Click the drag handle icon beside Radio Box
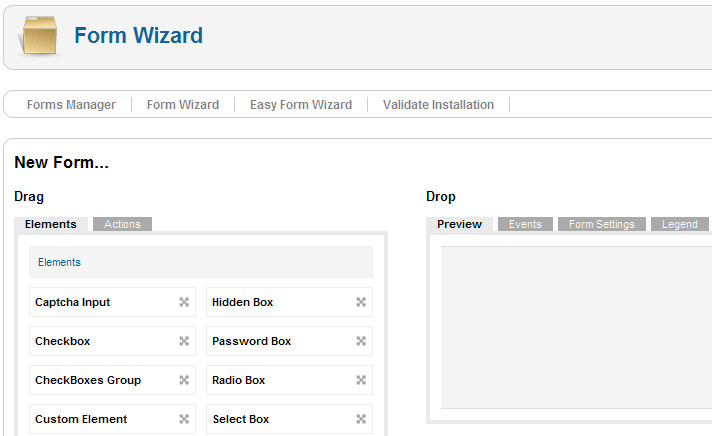712x436 pixels. coord(361,380)
